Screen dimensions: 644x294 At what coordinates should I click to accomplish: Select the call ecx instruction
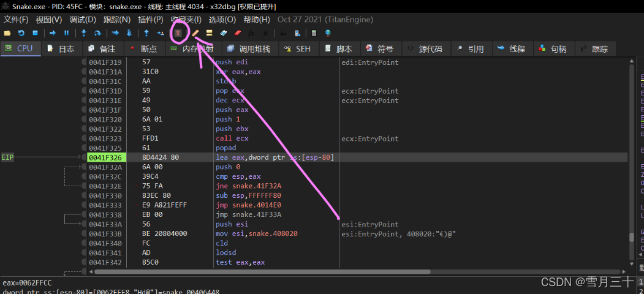pos(232,138)
